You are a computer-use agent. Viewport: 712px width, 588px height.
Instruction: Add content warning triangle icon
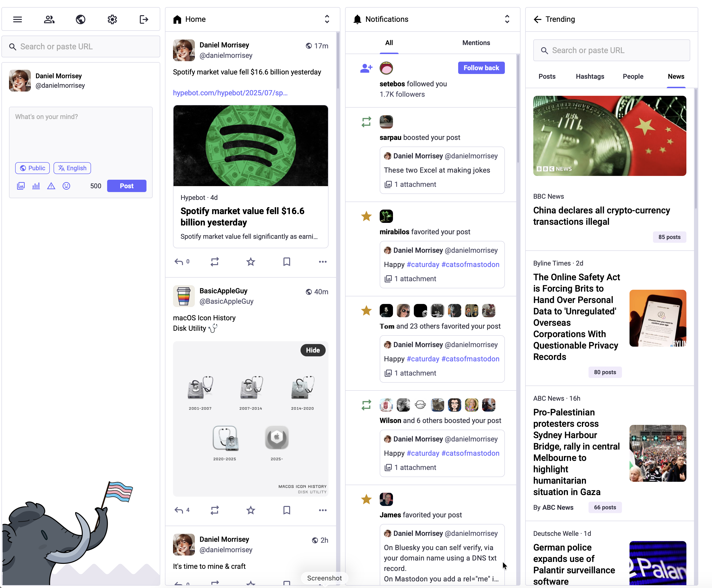pos(51,186)
